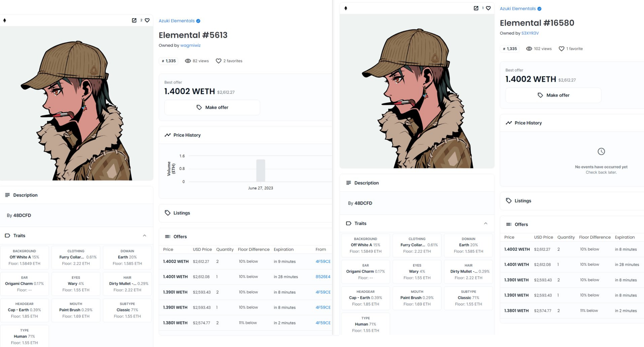Open Azuki Elementals collection link for #16580
Screen dimensions: 644x347
point(518,8)
